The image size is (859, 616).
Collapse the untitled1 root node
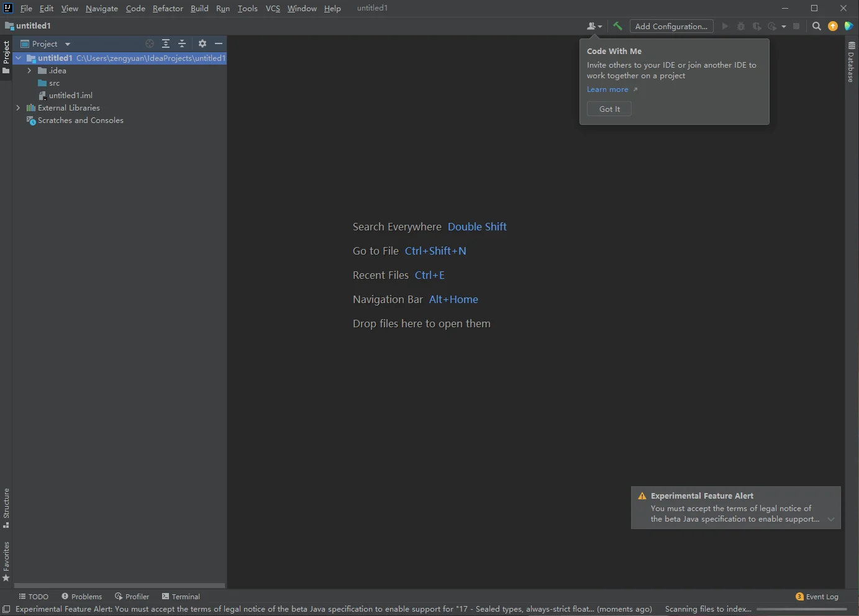point(19,58)
